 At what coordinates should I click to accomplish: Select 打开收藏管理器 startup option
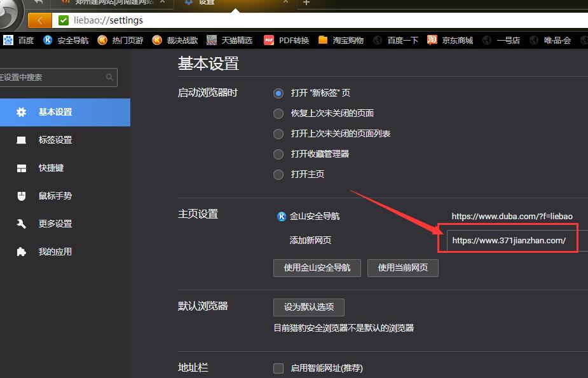(x=278, y=154)
